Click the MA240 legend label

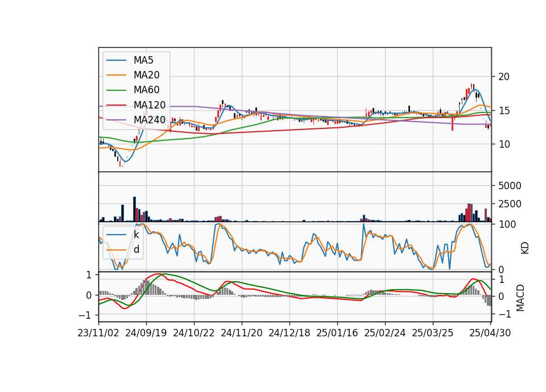click(150, 120)
